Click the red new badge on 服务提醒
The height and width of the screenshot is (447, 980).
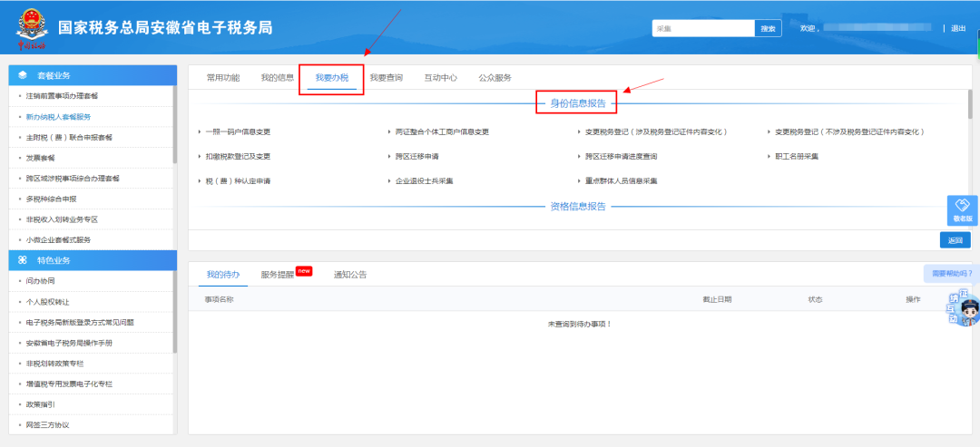[304, 270]
